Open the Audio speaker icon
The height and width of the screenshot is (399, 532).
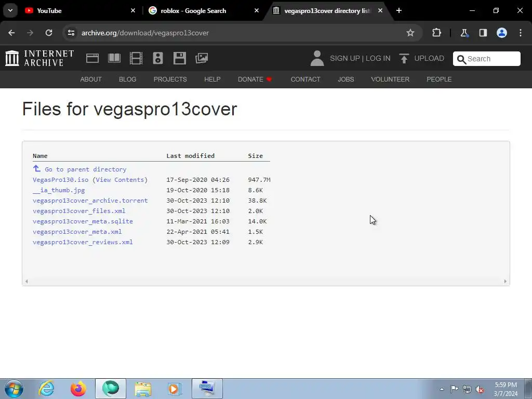[x=158, y=58]
